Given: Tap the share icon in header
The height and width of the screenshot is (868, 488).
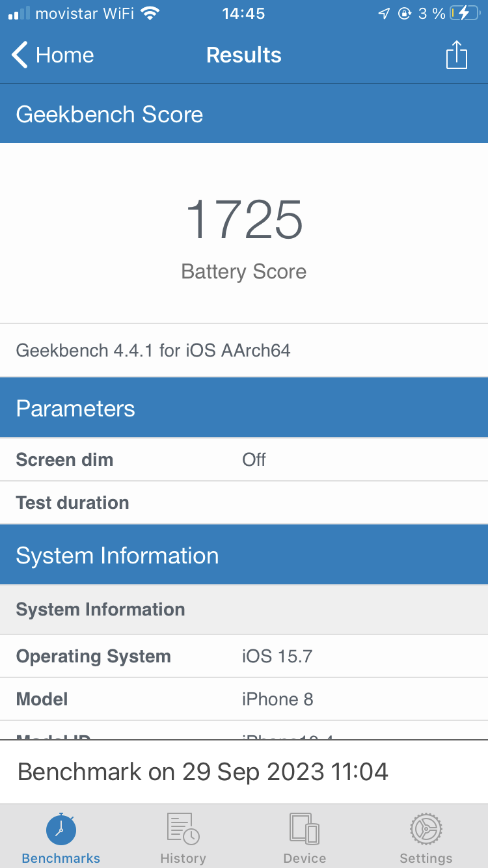Looking at the screenshot, I should point(457,55).
